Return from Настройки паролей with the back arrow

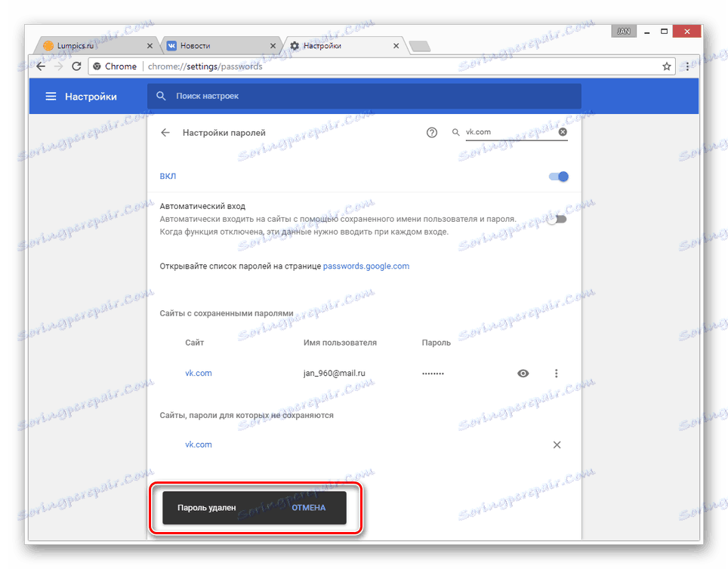[x=165, y=133]
